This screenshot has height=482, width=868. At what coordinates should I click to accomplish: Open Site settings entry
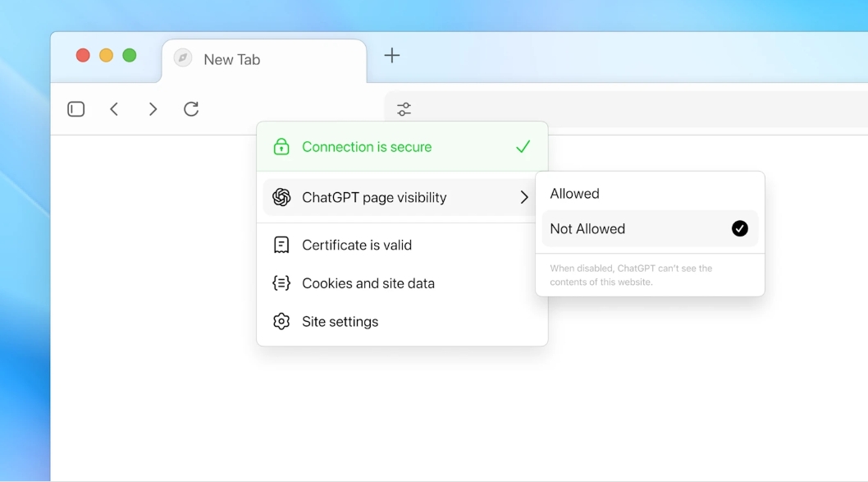[x=403, y=321]
